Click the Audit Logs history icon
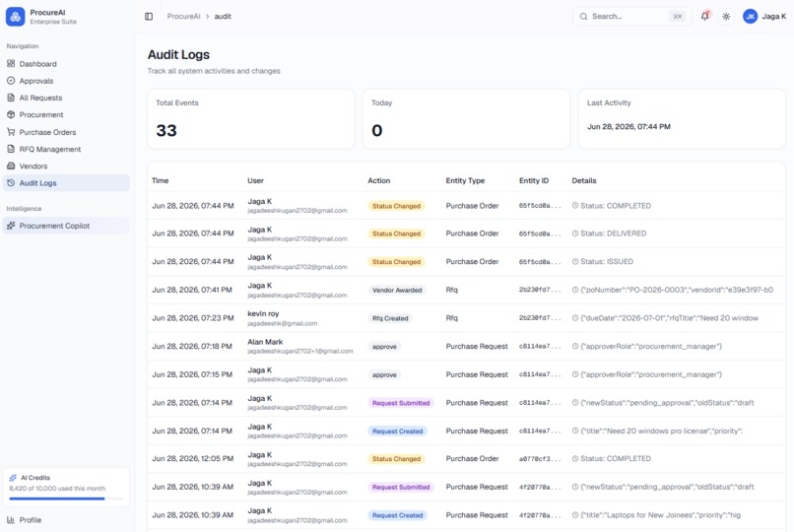794x532 pixels. click(11, 182)
